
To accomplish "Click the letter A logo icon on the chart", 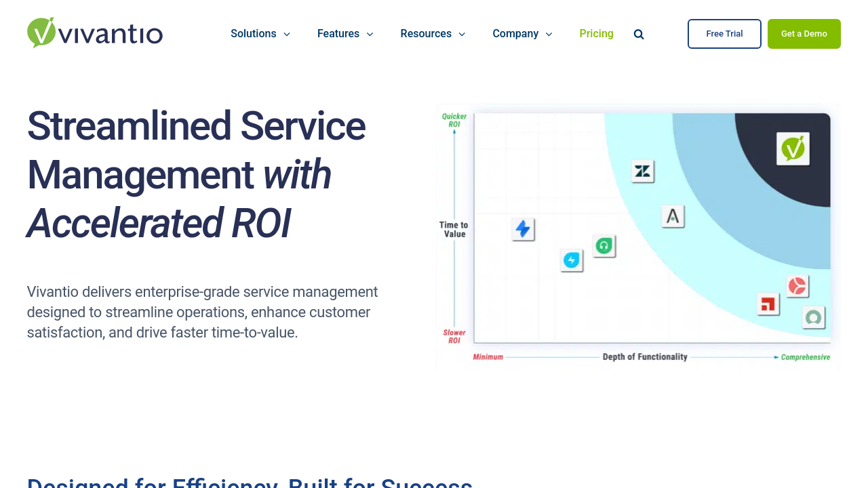I will (673, 216).
